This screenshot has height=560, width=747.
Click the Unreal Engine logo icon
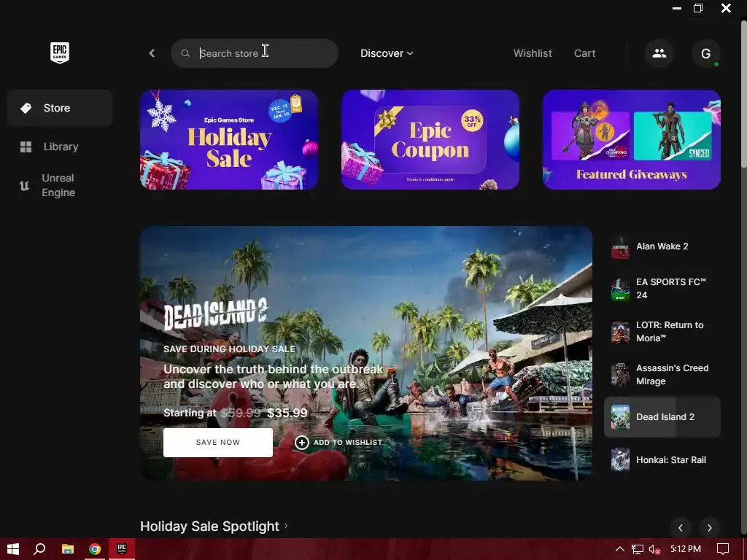click(x=24, y=185)
